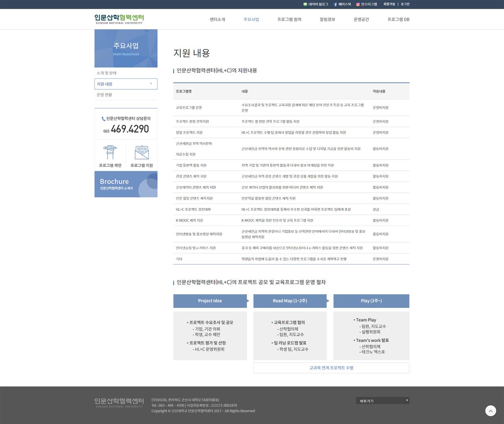Click the 인터넷쇼핑 및 e-커머스 지원 row name
Viewport: 504px width, 424px height.
tap(196, 248)
